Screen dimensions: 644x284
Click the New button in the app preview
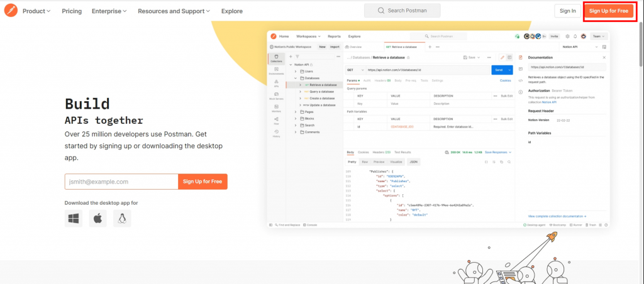tap(323, 46)
